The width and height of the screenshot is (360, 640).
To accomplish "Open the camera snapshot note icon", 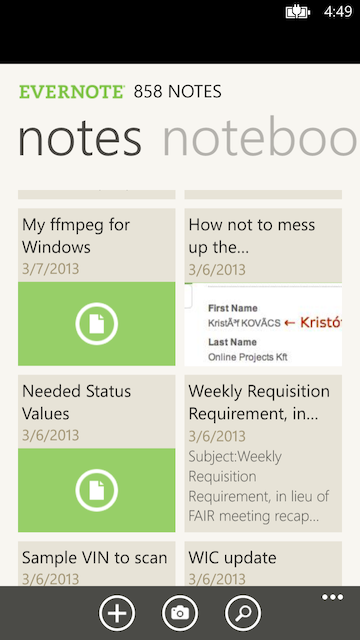I will point(180,613).
